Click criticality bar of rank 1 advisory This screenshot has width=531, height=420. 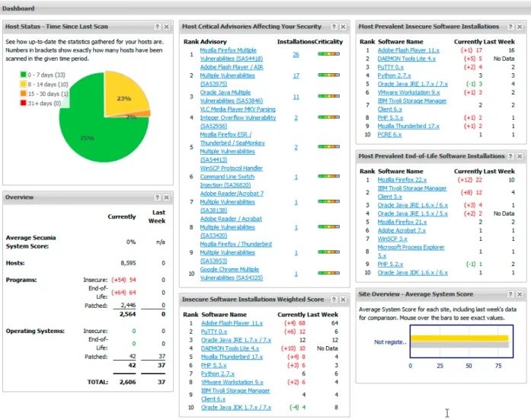[328, 54]
